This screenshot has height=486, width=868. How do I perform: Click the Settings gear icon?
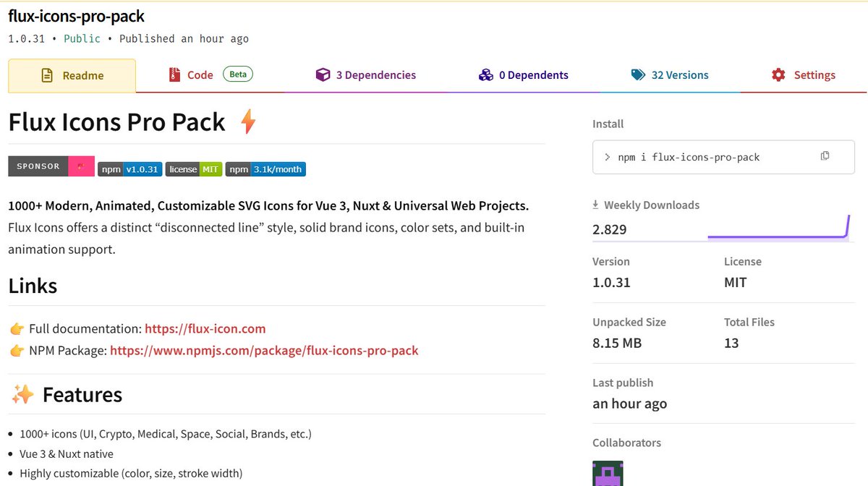[x=778, y=74]
